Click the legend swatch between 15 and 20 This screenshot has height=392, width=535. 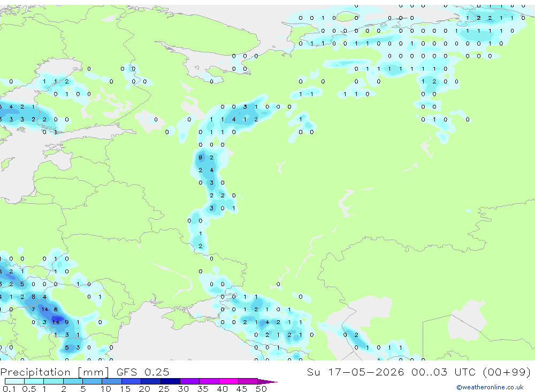131,381
